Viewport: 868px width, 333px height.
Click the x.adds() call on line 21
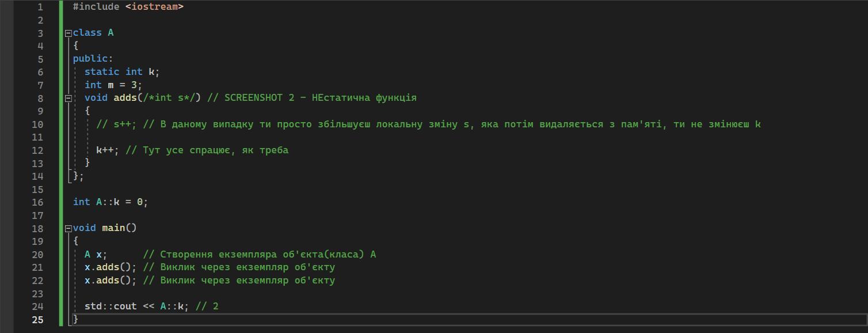click(x=110, y=267)
